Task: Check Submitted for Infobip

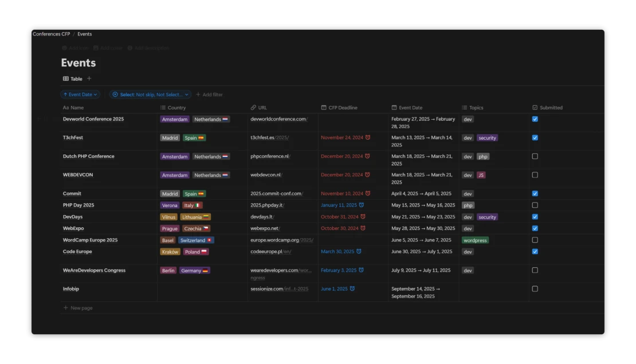Action: [535, 289]
